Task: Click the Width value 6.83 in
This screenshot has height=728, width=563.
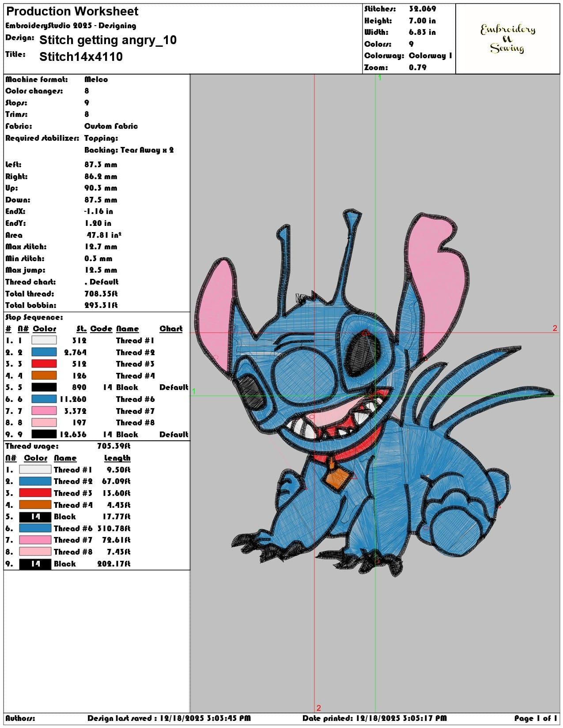Action: click(422, 32)
